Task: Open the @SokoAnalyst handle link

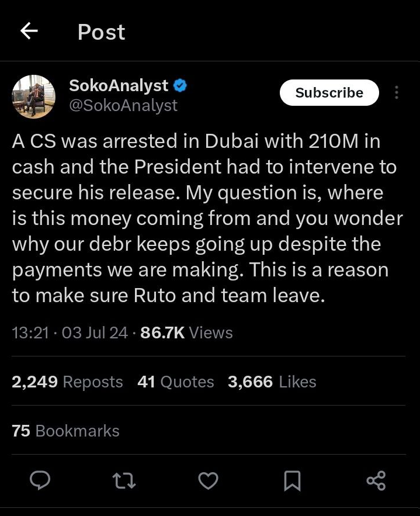Action: [x=123, y=105]
